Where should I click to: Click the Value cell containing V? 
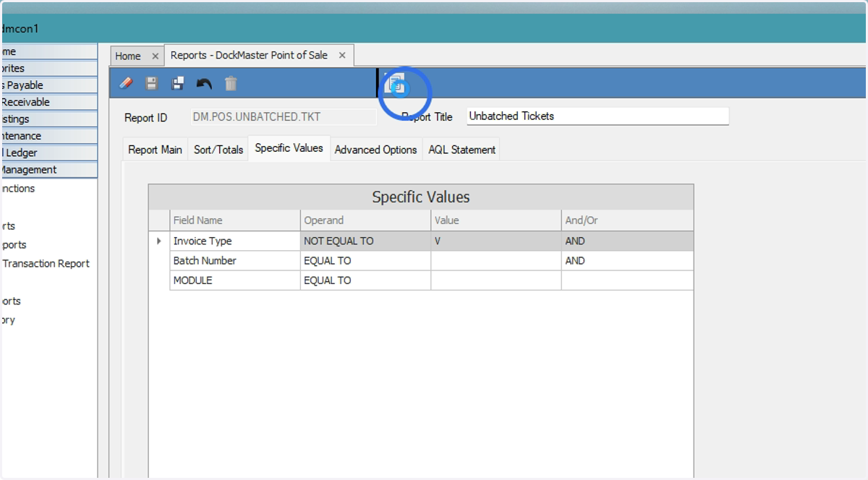(x=496, y=241)
